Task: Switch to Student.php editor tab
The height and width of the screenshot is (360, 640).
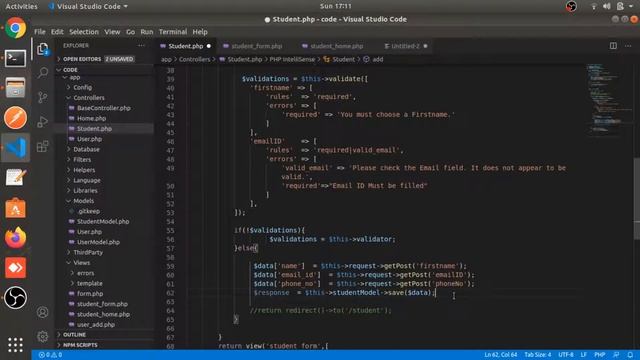Action: click(x=186, y=46)
